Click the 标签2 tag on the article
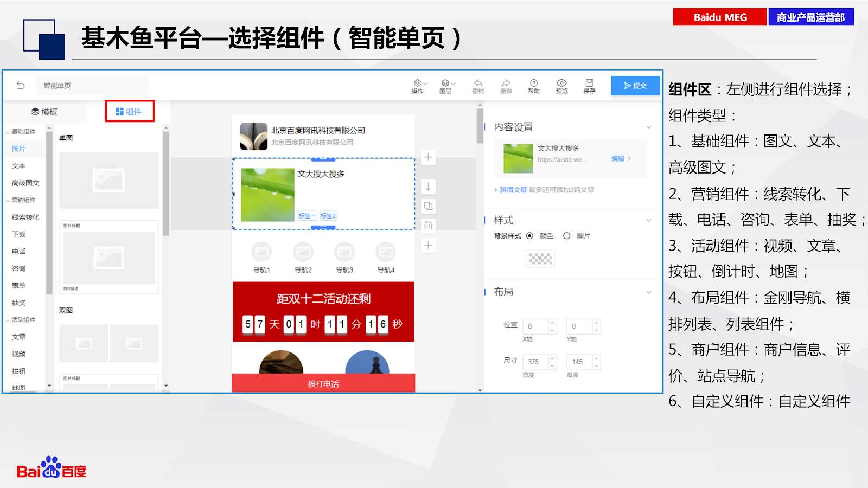Viewport: 868px width, 488px height. [x=328, y=216]
